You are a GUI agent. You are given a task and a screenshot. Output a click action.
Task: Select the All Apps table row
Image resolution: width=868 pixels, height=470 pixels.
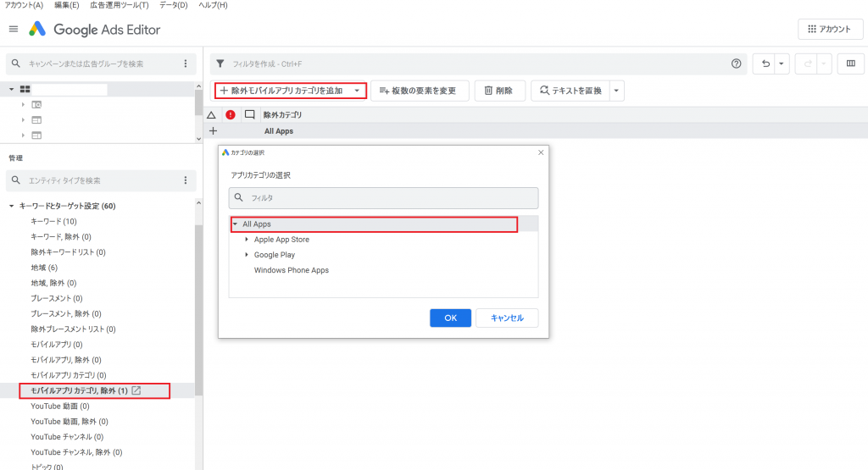point(536,131)
